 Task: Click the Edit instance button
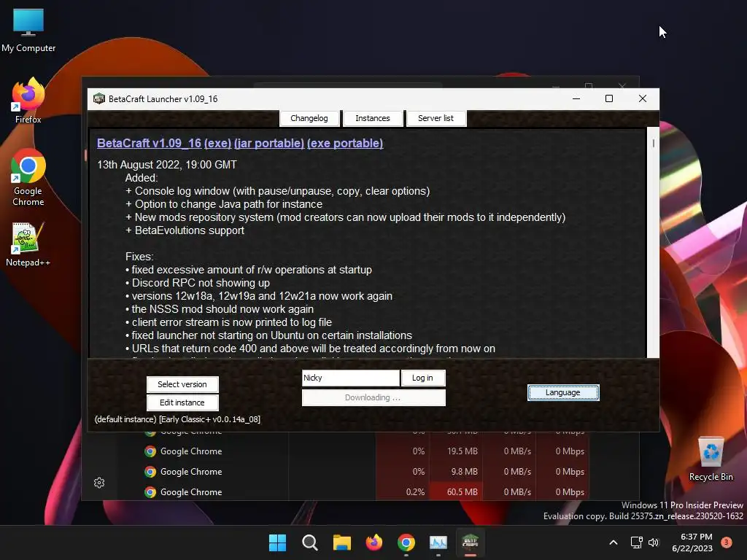182,402
